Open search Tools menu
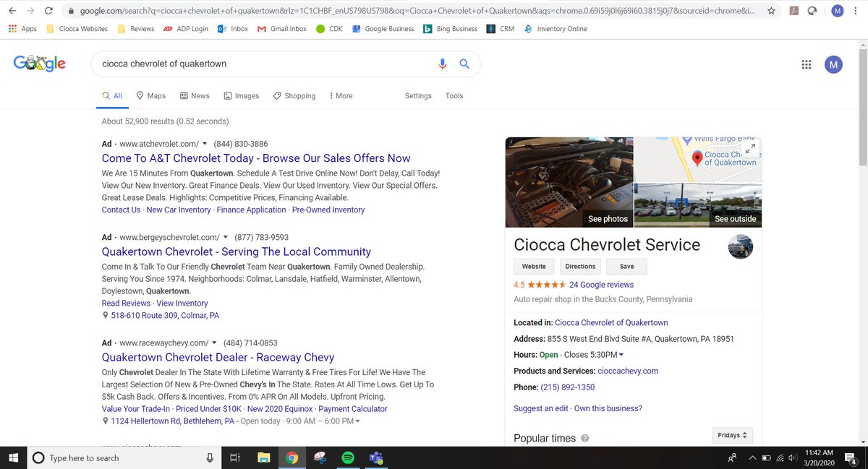 click(x=454, y=95)
